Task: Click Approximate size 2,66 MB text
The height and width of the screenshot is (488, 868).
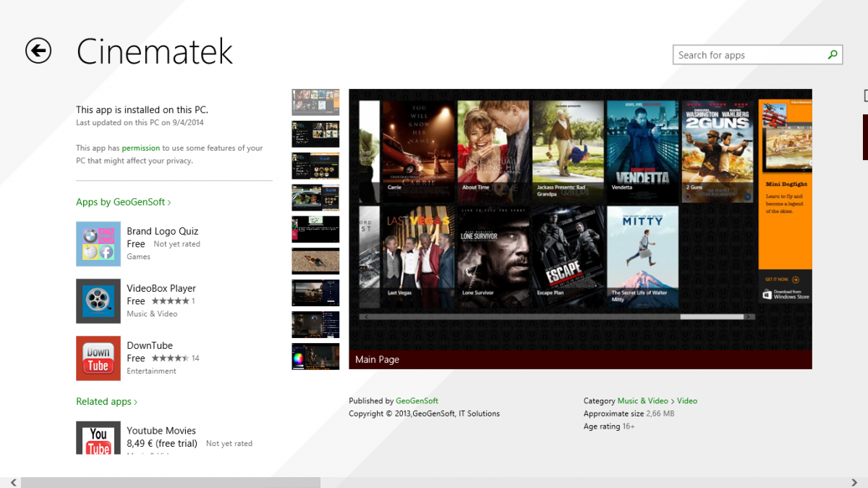Action: click(x=629, y=413)
